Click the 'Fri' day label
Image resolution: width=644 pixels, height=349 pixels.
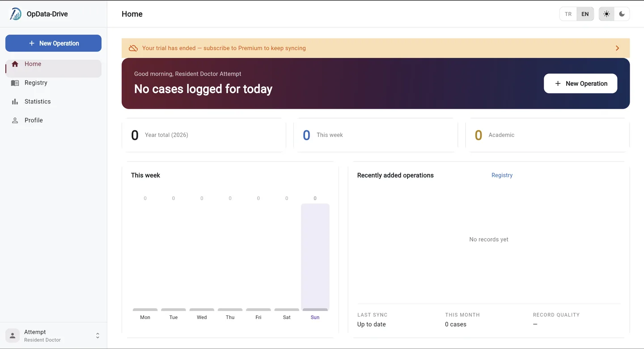258,317
